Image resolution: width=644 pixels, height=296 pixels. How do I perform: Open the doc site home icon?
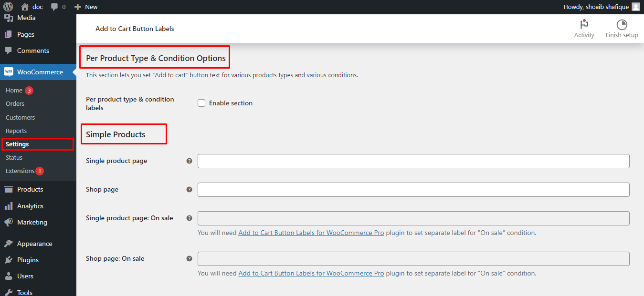[25, 7]
